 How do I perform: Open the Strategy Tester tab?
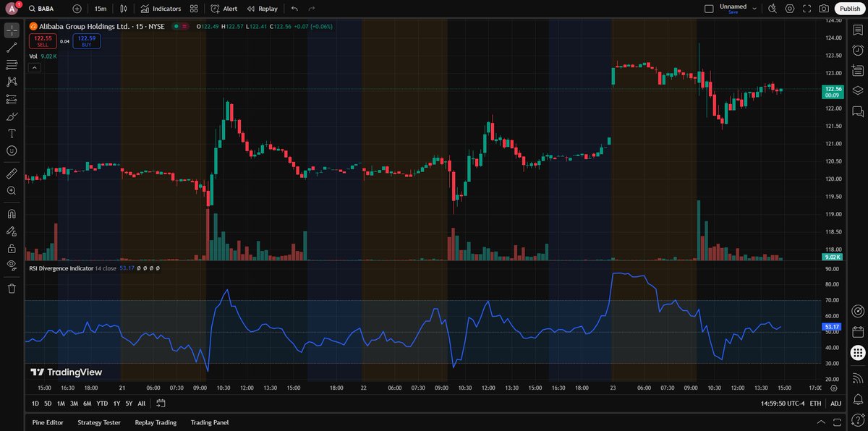[99, 422]
